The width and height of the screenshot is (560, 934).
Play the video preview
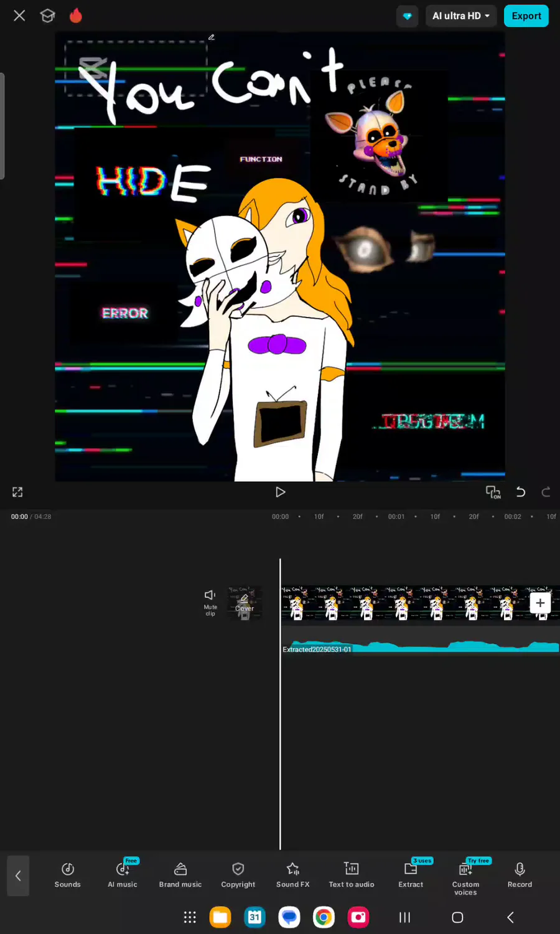tap(280, 492)
